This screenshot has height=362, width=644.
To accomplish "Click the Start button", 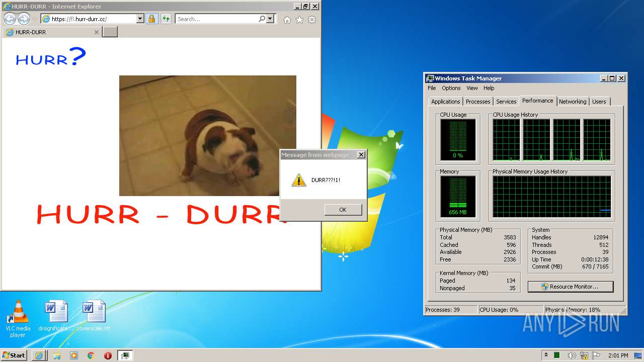I will click(14, 355).
